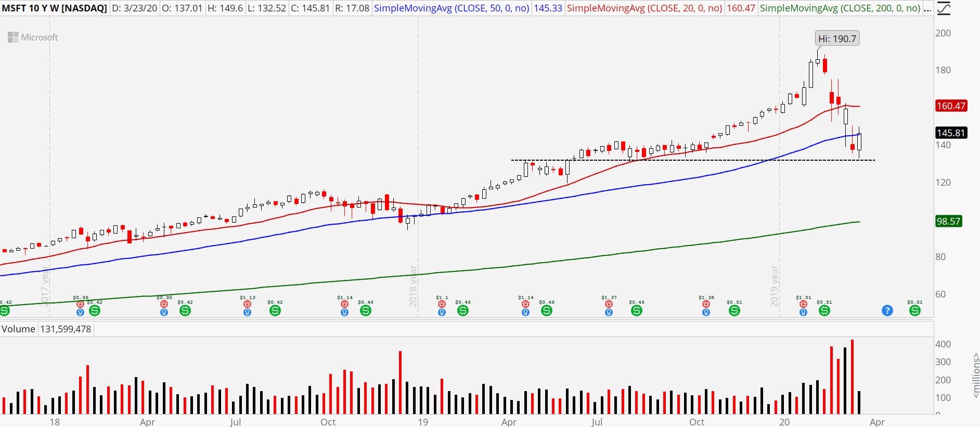
Task: Click the date value D: 3/23/20
Action: pyautogui.click(x=135, y=8)
